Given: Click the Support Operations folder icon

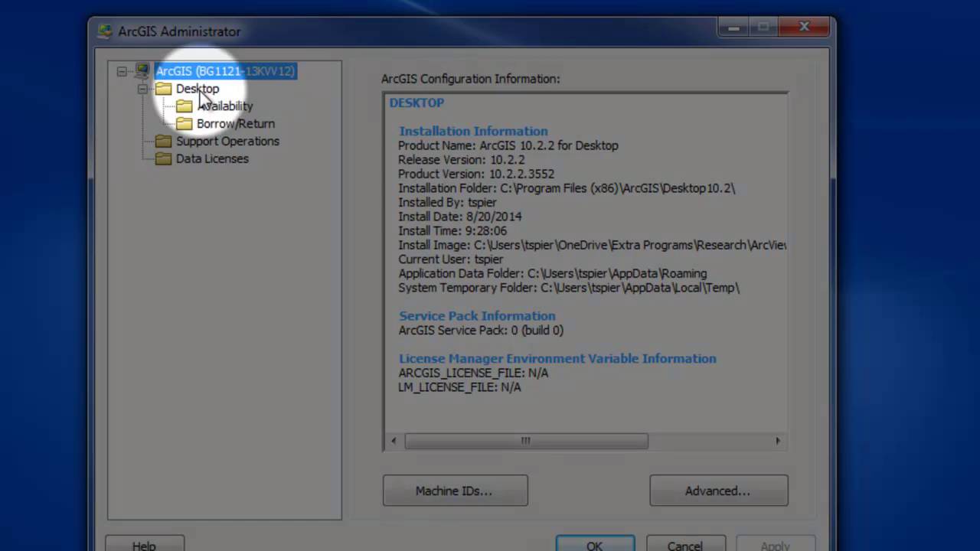Looking at the screenshot, I should (x=163, y=142).
